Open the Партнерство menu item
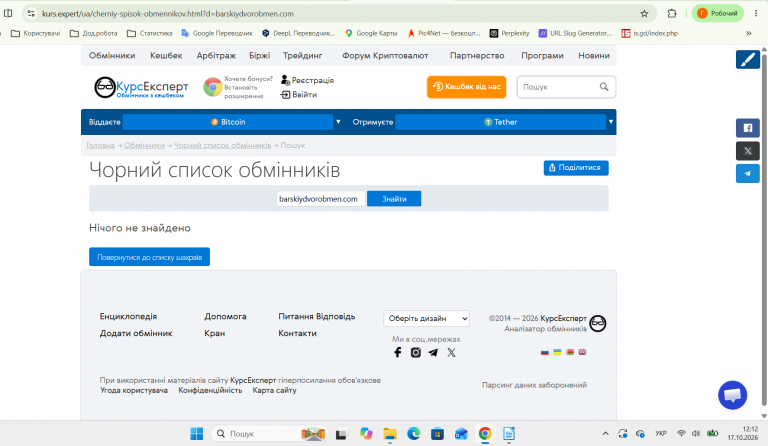The image size is (768, 446). point(477,55)
